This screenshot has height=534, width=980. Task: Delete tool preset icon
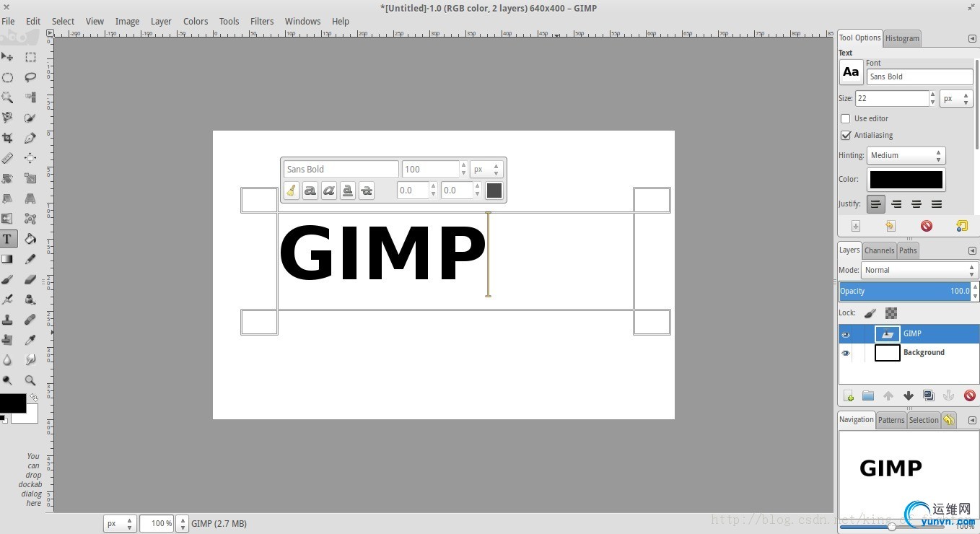click(927, 226)
